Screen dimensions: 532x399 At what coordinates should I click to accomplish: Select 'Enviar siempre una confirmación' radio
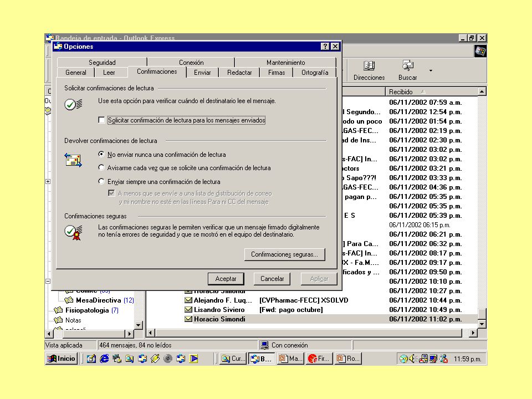click(x=101, y=181)
